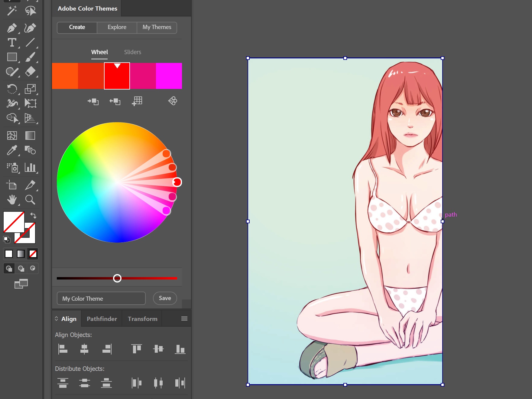The image size is (532, 399).
Task: Select the Perspective Grid tool
Action: pyautogui.click(x=30, y=118)
